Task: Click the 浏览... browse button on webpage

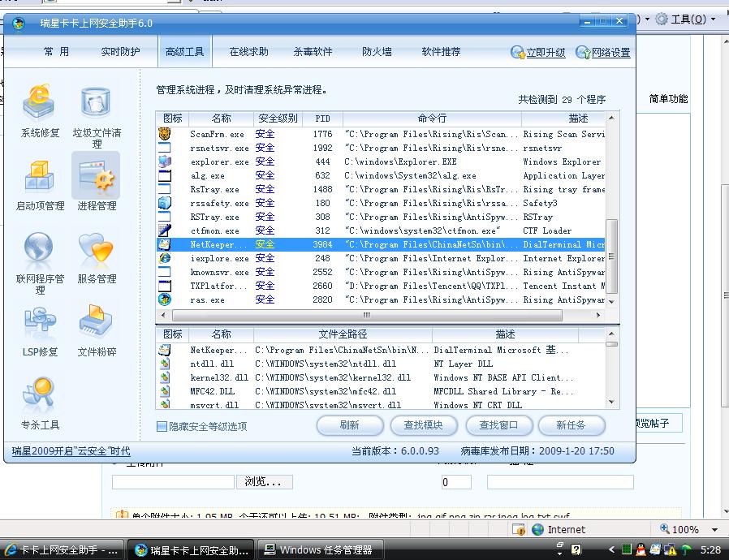Action: pos(264,482)
